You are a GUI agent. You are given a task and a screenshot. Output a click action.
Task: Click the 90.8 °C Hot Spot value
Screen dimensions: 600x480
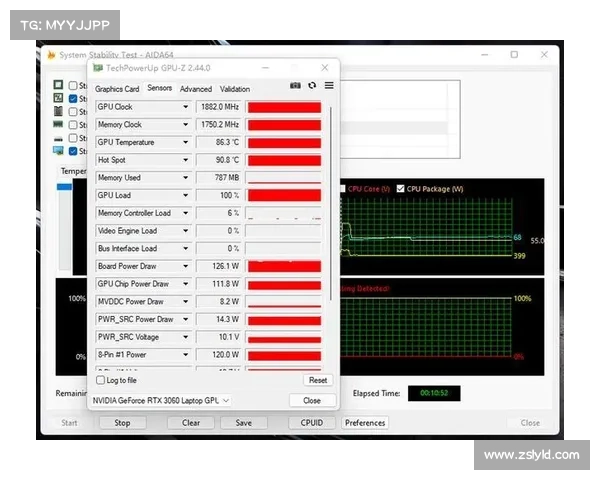click(219, 160)
